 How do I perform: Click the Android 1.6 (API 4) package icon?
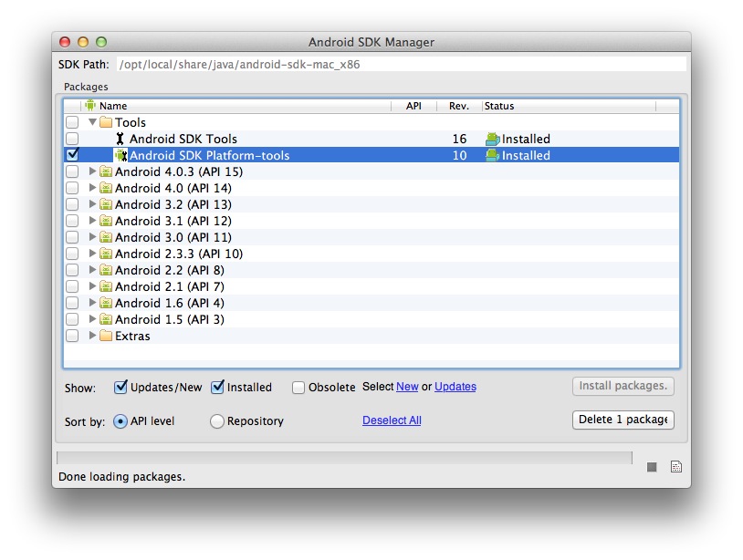coord(106,303)
